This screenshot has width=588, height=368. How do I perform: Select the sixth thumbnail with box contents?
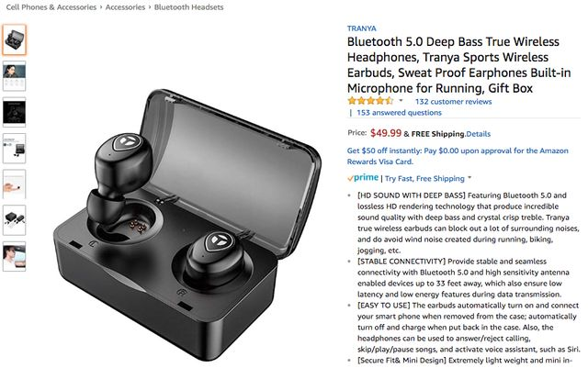point(15,220)
